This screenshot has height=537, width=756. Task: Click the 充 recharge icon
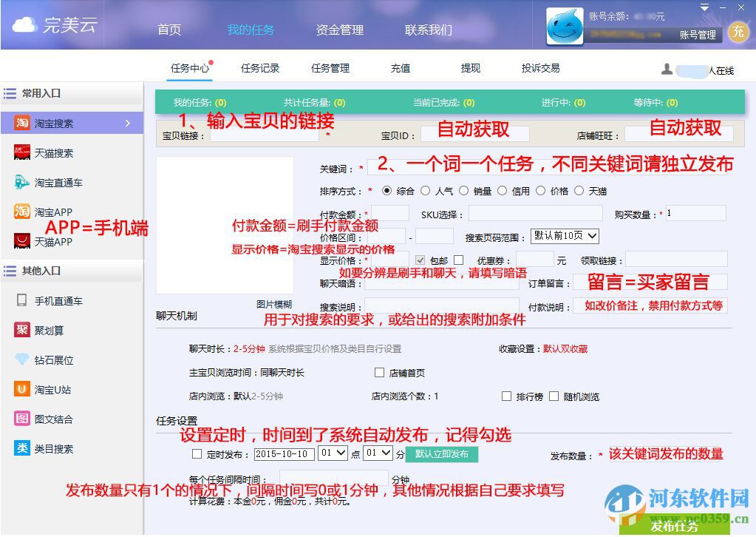[x=738, y=33]
